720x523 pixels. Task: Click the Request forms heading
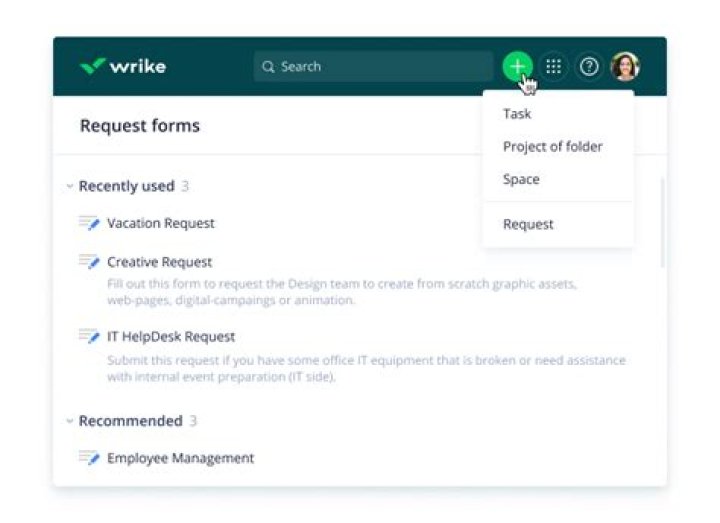(140, 125)
